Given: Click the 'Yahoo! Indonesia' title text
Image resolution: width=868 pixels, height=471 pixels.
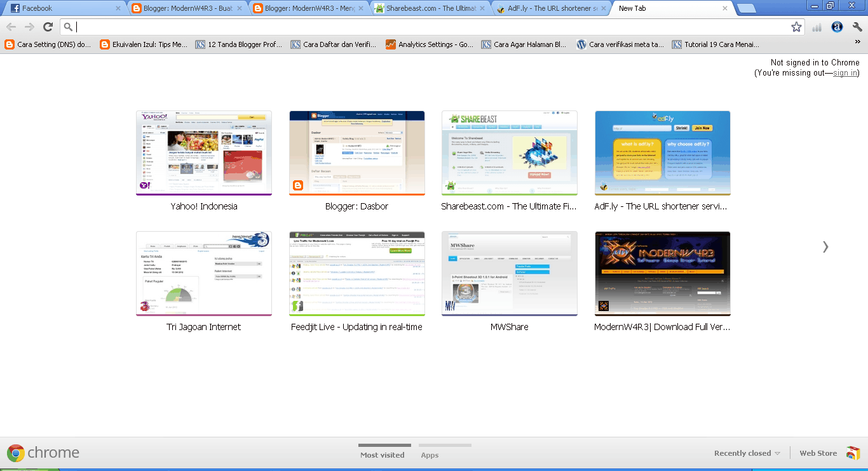Looking at the screenshot, I should (x=204, y=206).
